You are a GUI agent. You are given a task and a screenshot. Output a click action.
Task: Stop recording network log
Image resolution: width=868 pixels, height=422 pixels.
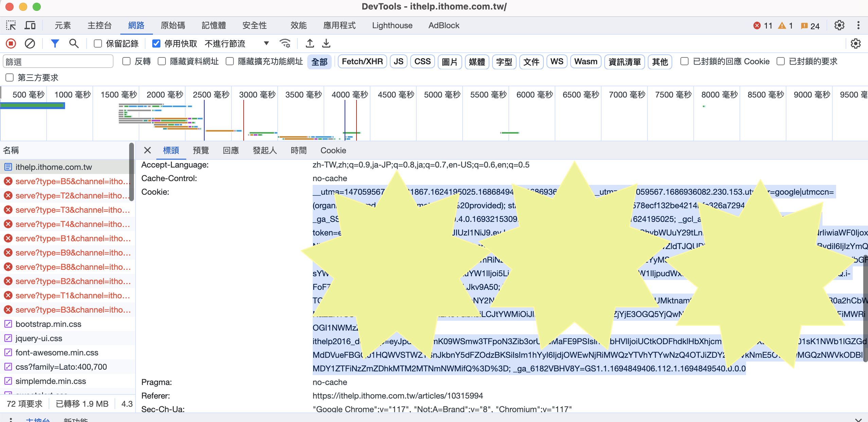11,43
